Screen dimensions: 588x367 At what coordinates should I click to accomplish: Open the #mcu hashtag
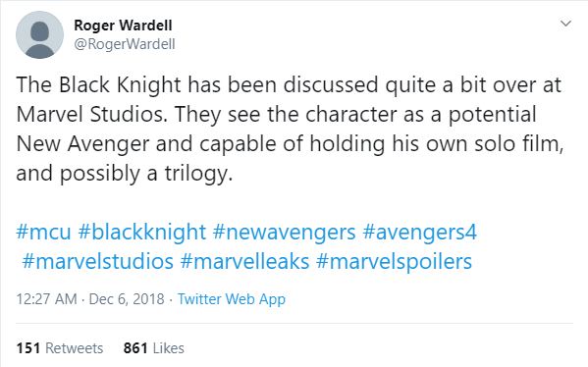coord(43,232)
